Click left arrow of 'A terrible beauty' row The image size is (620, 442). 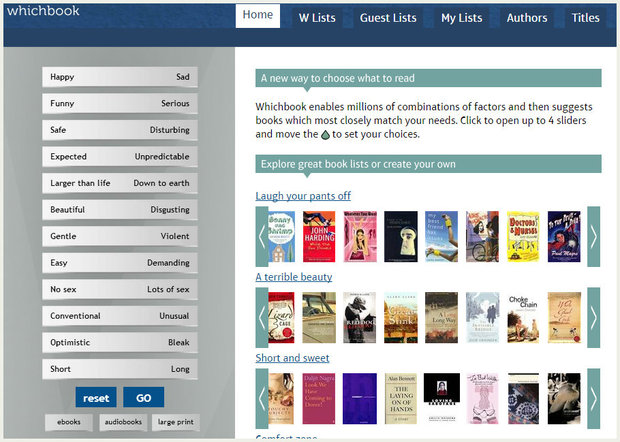pos(262,318)
